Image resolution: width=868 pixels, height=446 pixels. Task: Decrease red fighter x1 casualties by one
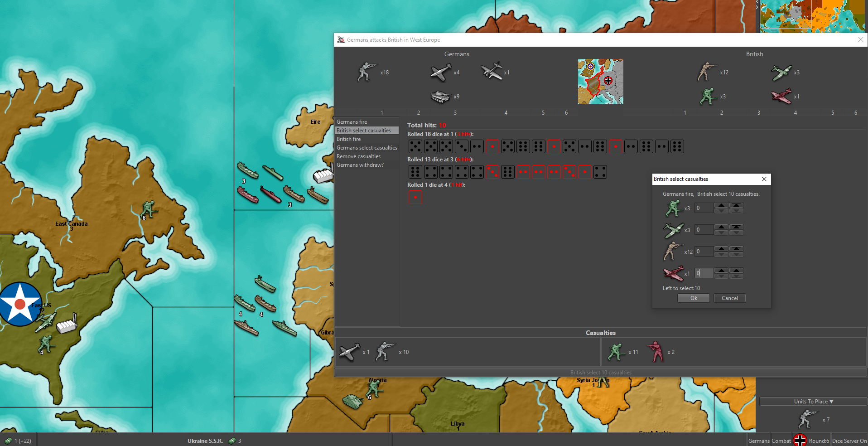[721, 276]
